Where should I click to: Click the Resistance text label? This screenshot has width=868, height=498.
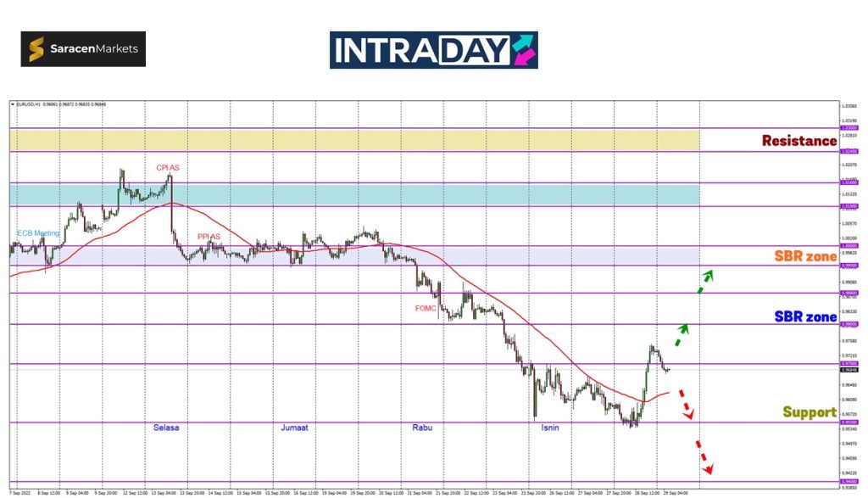798,141
